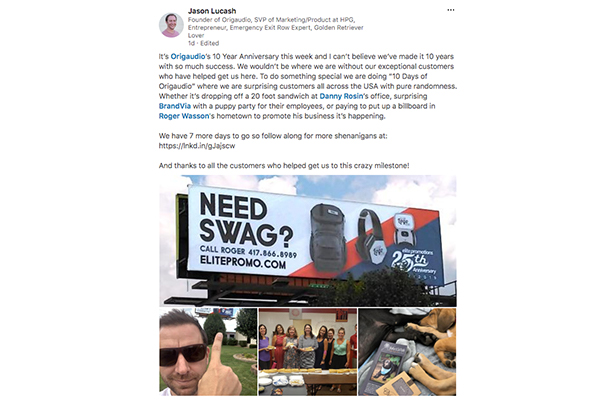Image resolution: width=616 pixels, height=400 pixels.
Task: Click the thank-you line about crazy milestone
Action: 284,166
